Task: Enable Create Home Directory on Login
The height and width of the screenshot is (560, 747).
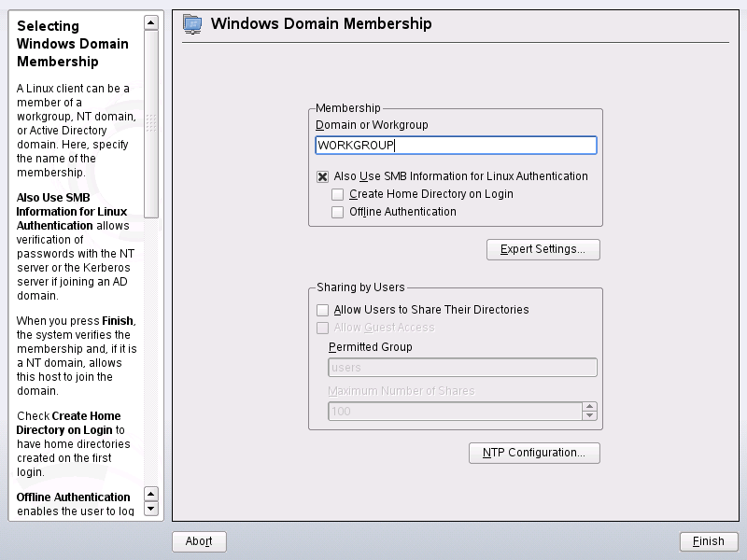Action: coord(337,194)
